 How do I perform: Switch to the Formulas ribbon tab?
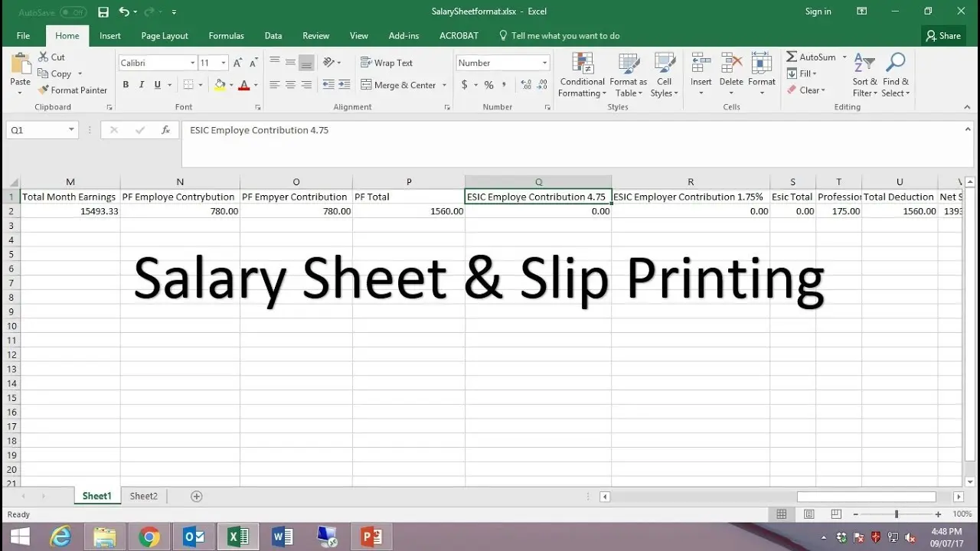click(x=226, y=36)
